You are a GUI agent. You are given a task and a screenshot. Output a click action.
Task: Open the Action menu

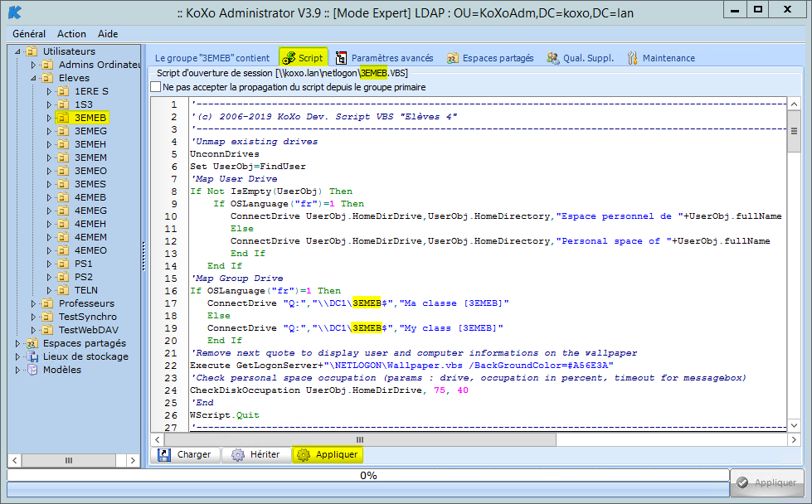[x=71, y=34]
